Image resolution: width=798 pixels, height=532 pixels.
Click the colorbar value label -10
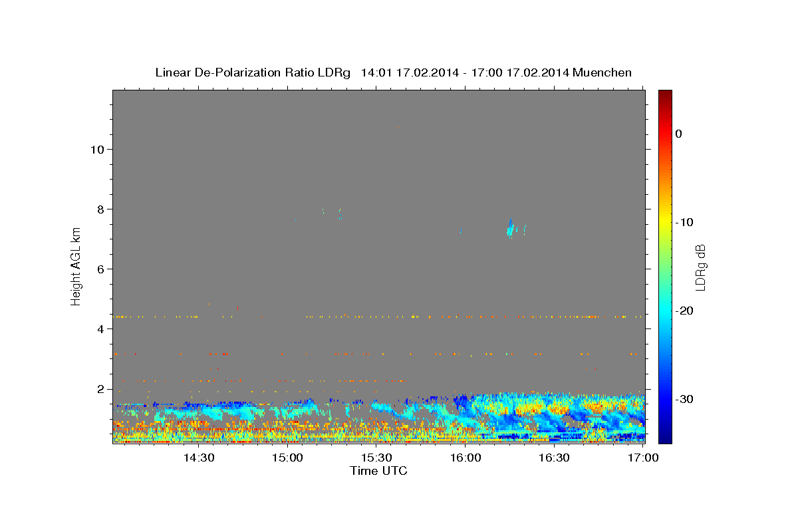(x=685, y=222)
